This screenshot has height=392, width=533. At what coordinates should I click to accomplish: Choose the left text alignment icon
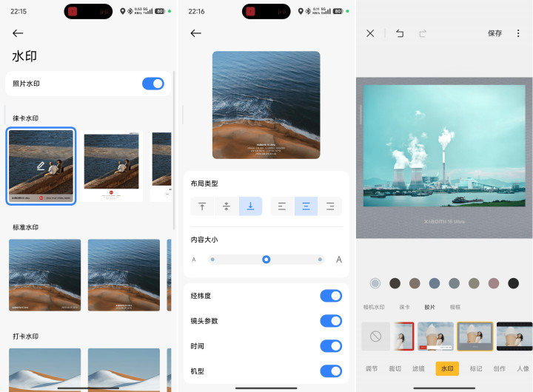(x=282, y=206)
